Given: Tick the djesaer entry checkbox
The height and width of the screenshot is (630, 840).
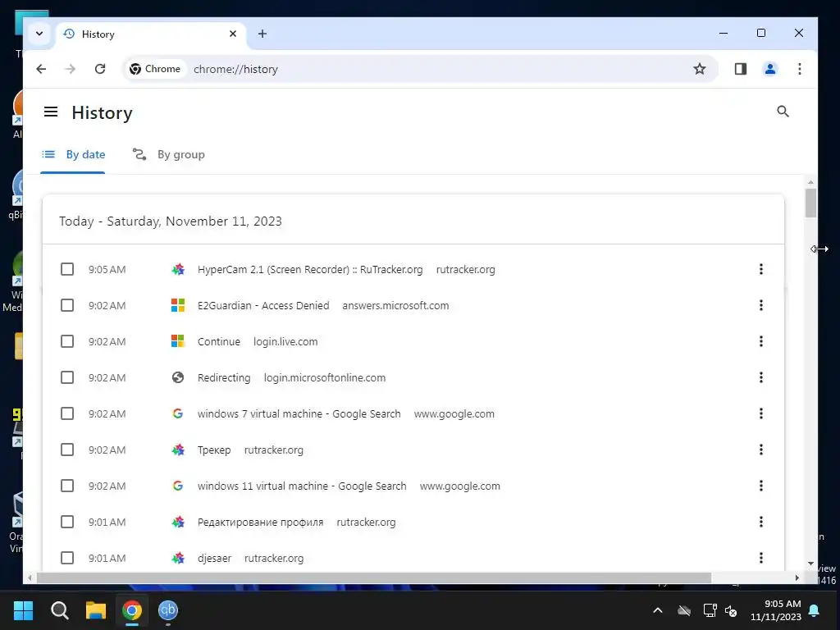Looking at the screenshot, I should click(67, 558).
